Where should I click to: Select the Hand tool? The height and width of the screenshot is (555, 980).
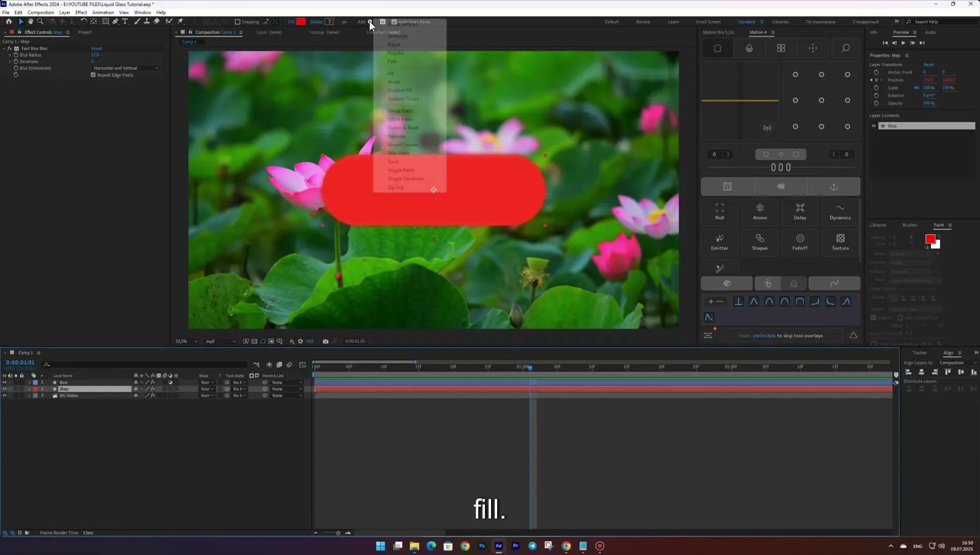pos(31,21)
